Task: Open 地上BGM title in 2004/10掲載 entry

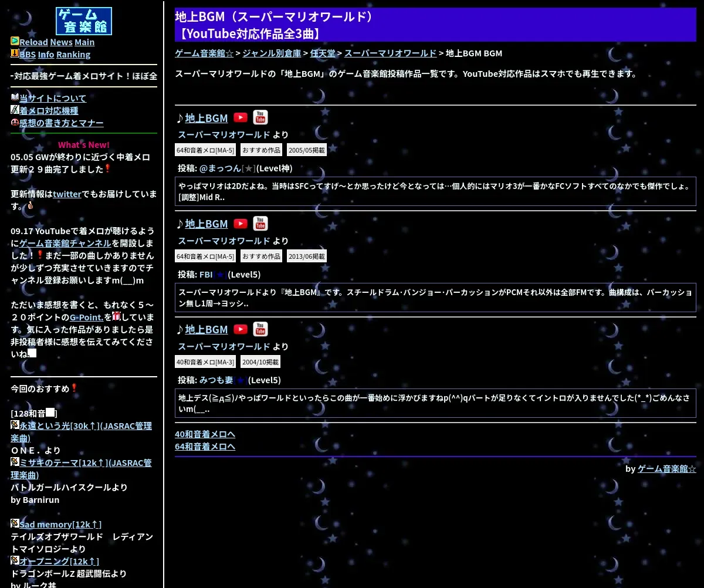Action: (207, 329)
